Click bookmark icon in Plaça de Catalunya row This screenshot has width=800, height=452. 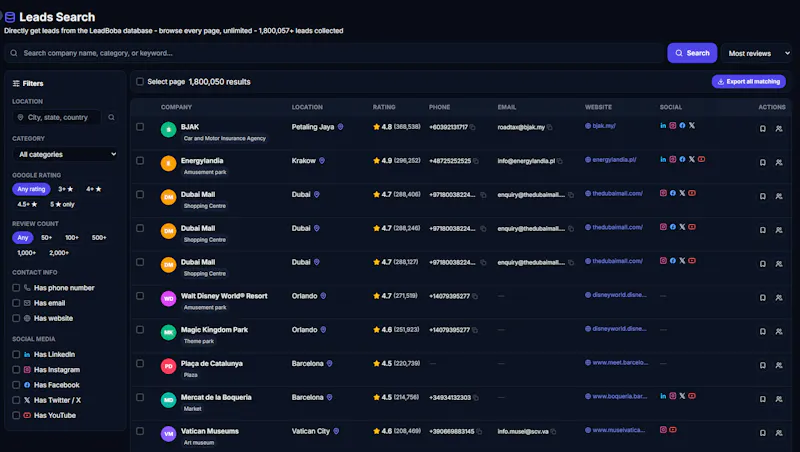(762, 365)
